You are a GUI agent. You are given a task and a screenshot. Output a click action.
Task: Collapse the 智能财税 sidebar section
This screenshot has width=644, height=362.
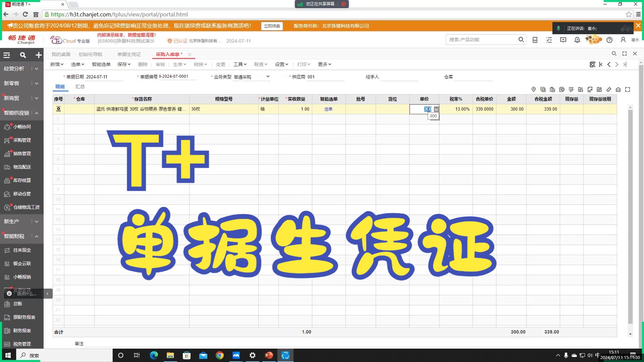click(37, 236)
